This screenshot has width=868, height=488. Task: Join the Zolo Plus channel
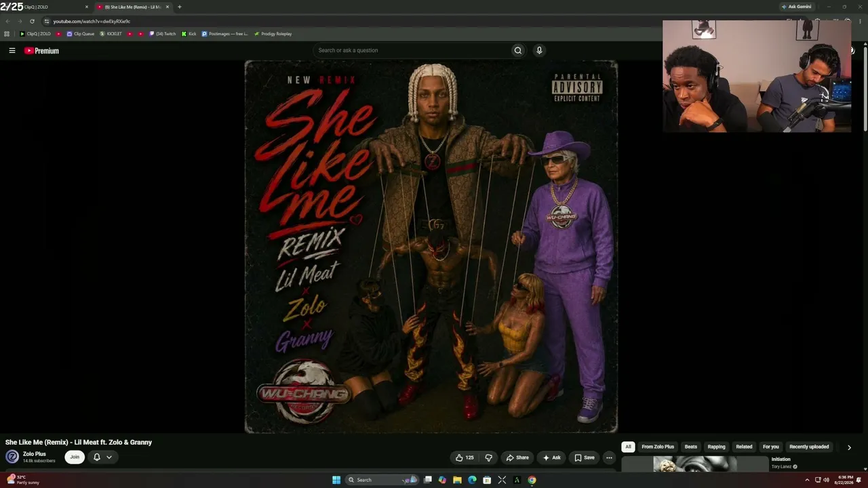(75, 457)
